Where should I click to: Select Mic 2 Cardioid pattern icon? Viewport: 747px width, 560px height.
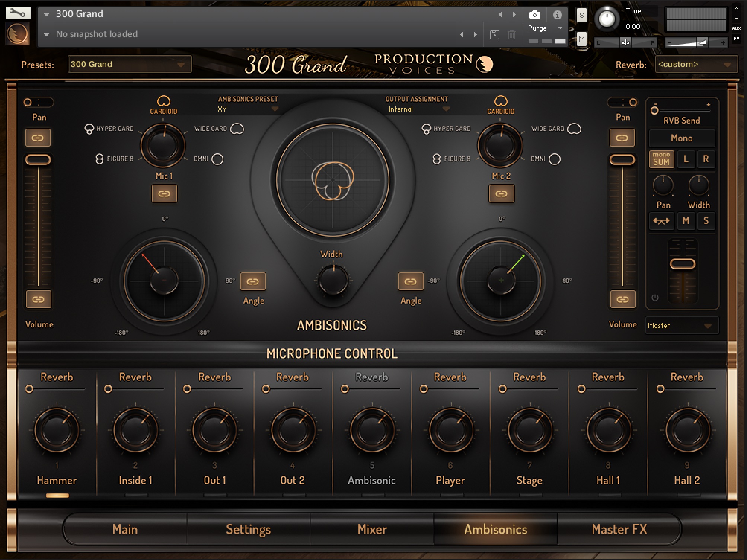point(501,101)
